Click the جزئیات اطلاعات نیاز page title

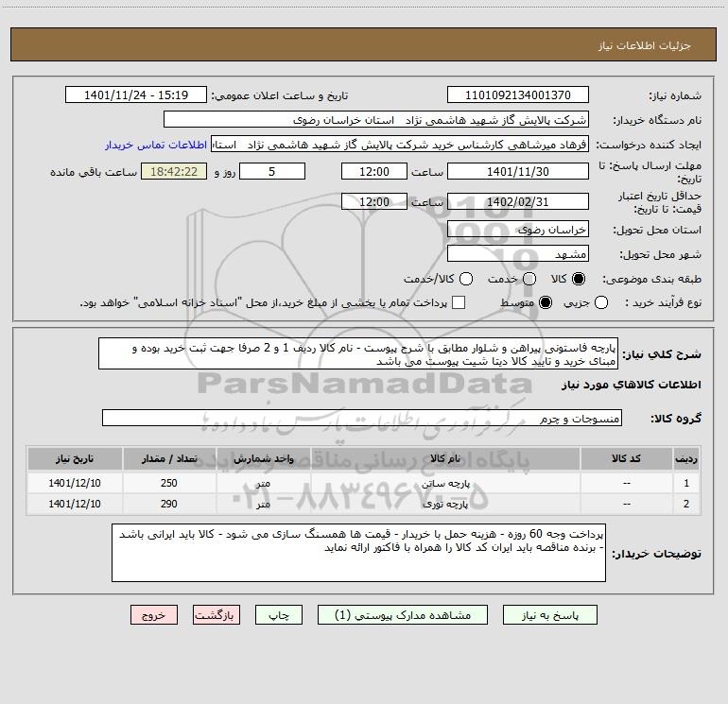(644, 45)
